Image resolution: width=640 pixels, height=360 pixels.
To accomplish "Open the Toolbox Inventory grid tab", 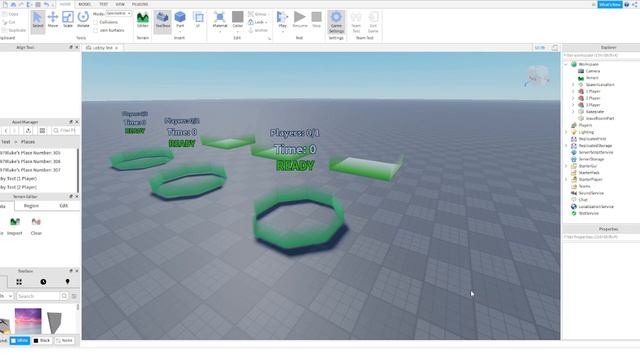I will tap(19, 282).
